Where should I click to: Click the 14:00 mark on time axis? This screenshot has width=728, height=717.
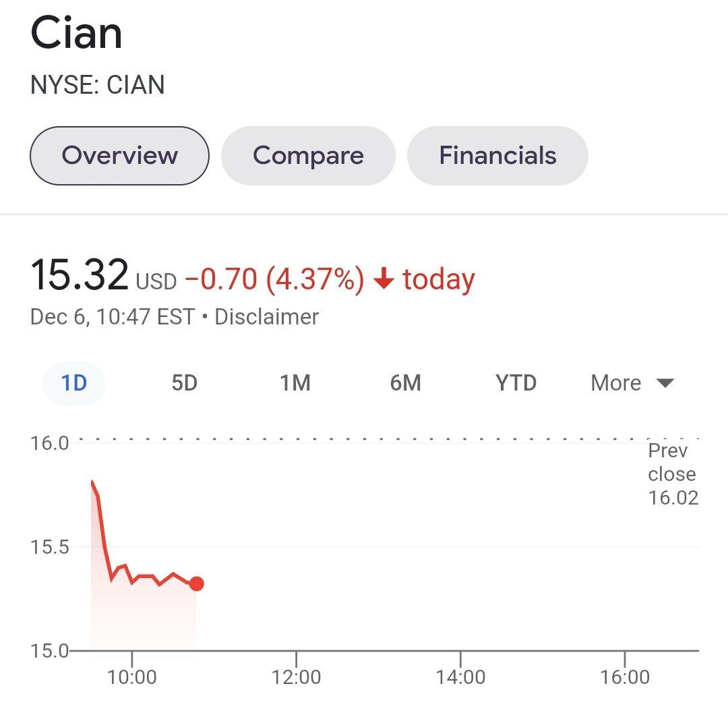(460, 676)
